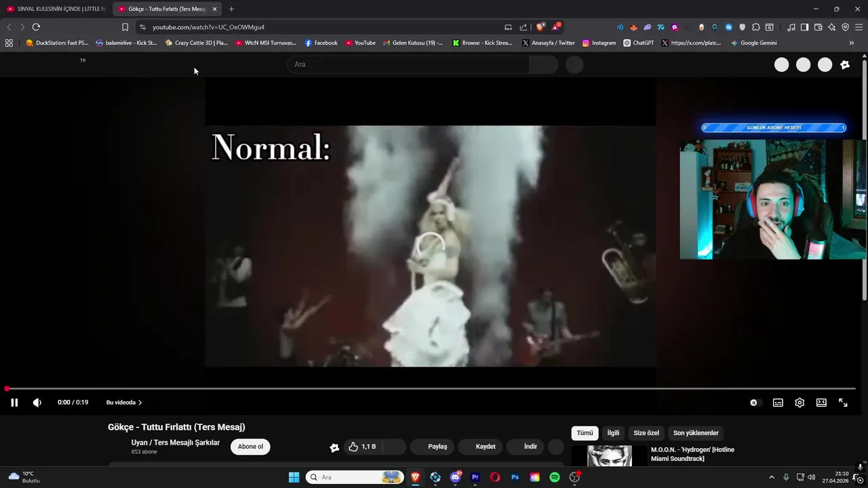This screenshot has height=488, width=868.
Task: Open Brave Leo AI sparkle icon
Action: tap(831, 27)
